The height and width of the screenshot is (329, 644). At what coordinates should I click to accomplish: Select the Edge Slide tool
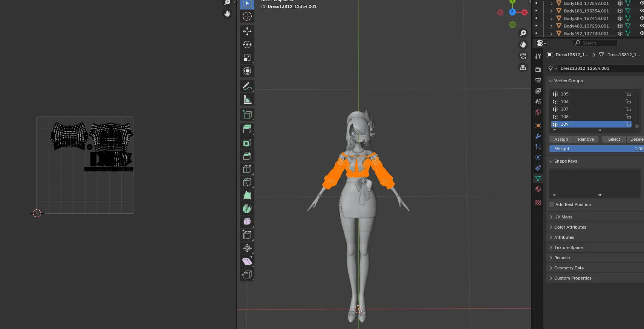tap(247, 235)
